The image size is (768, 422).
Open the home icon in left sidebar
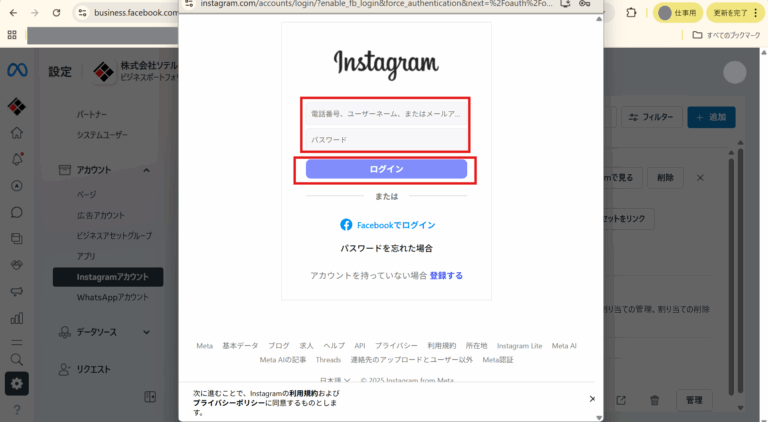(16, 133)
